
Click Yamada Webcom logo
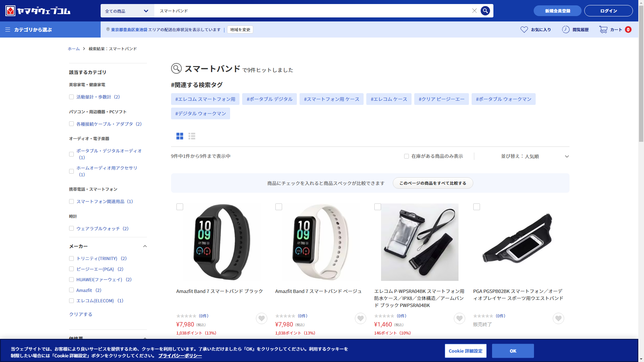(x=38, y=11)
